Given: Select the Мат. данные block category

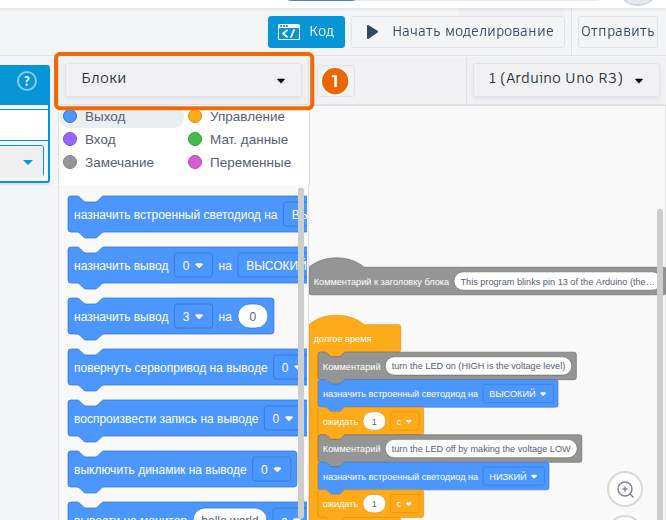Looking at the screenshot, I should click(238, 139).
